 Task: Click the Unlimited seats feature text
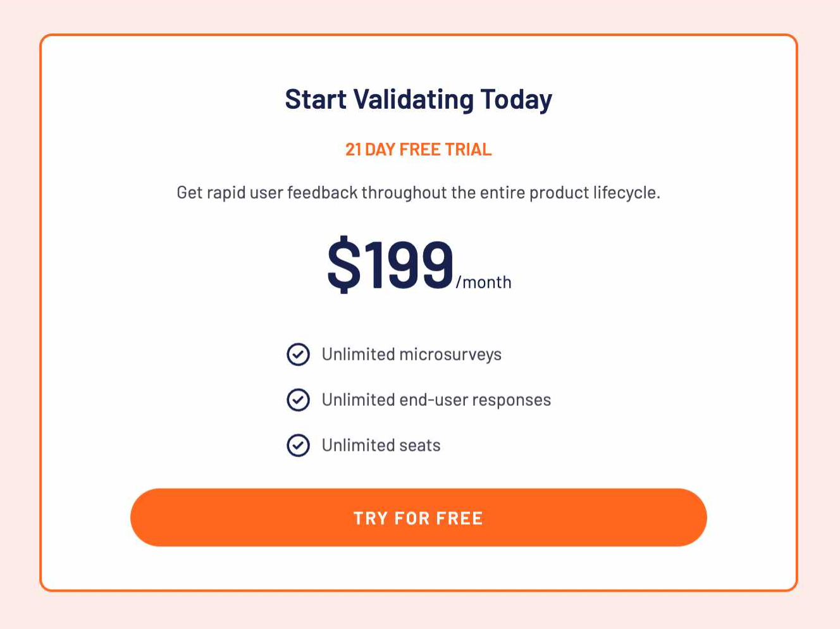pyautogui.click(x=381, y=446)
